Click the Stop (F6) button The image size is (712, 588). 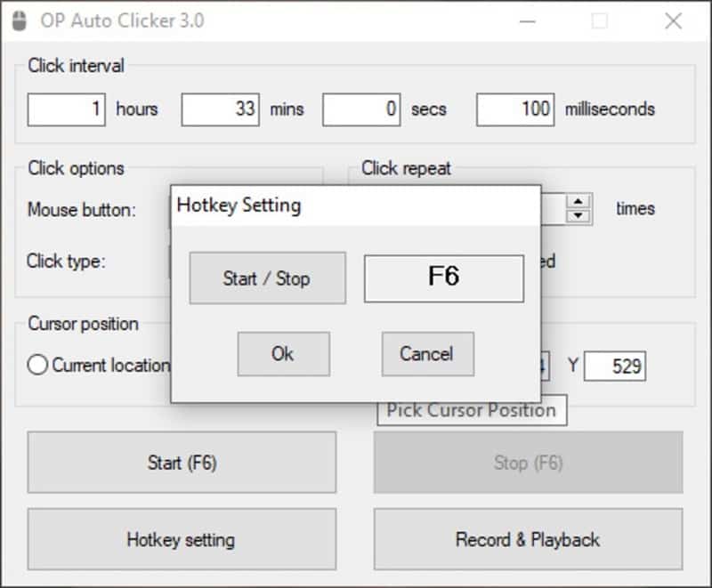(x=528, y=462)
